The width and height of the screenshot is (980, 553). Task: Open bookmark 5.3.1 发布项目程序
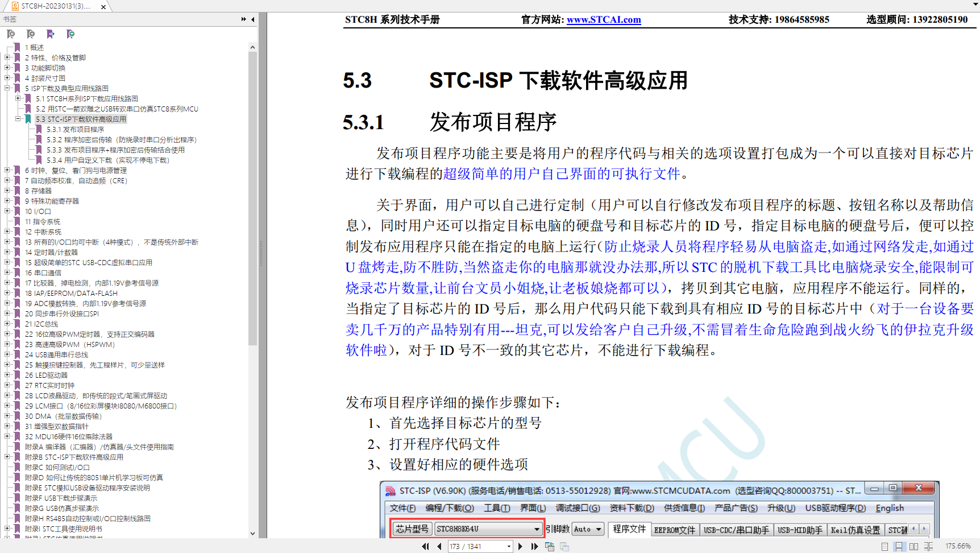click(76, 129)
